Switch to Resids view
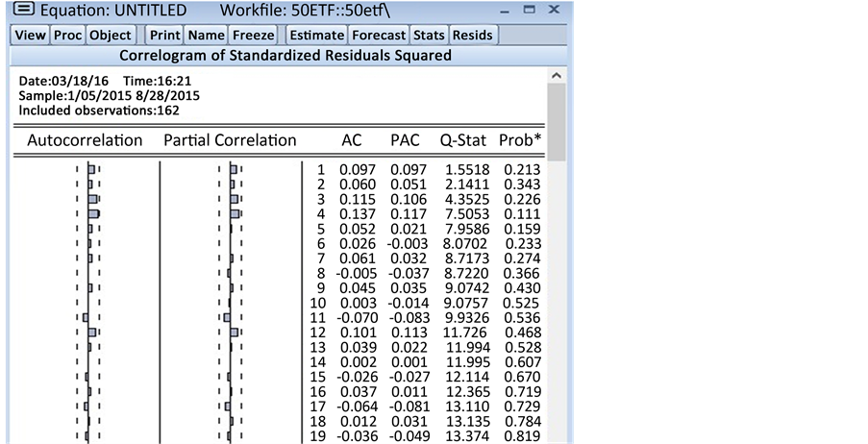This screenshot has width=868, height=444. coord(472,36)
